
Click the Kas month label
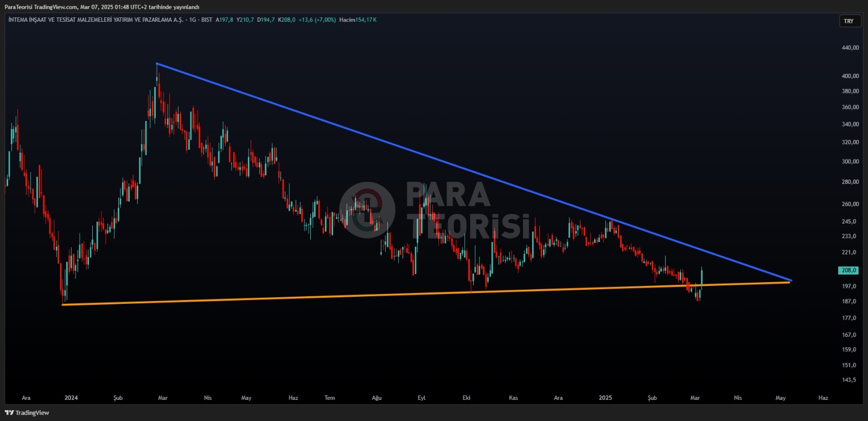514,398
